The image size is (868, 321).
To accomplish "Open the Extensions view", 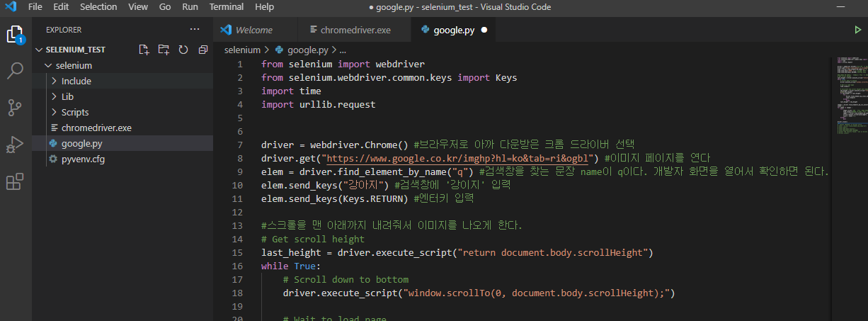I will click(x=15, y=182).
